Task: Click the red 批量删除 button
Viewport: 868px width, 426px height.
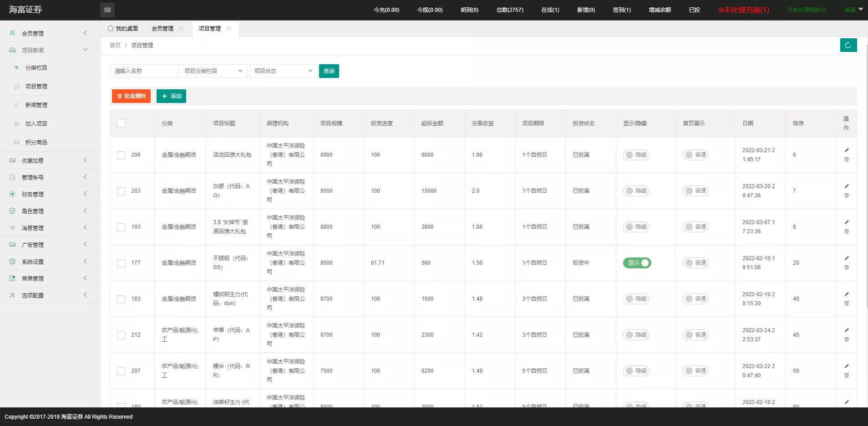Action: pos(131,96)
